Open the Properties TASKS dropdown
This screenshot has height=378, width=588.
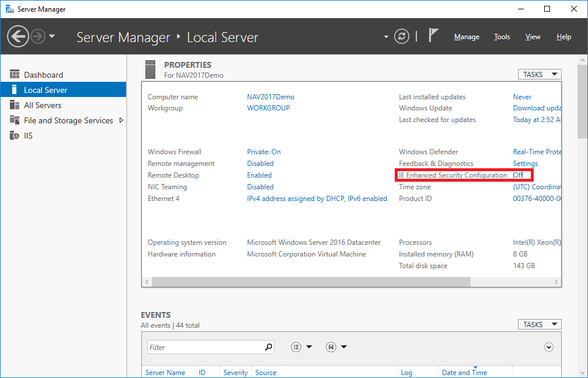(x=540, y=74)
